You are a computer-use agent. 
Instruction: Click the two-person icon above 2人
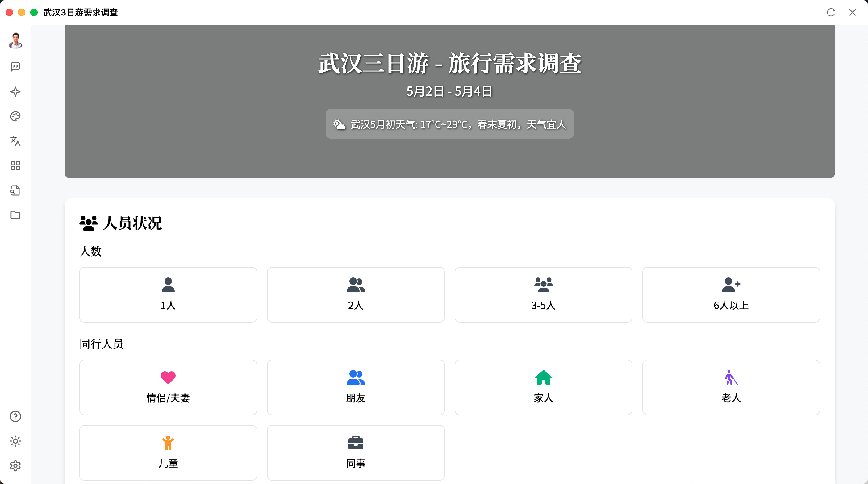356,285
